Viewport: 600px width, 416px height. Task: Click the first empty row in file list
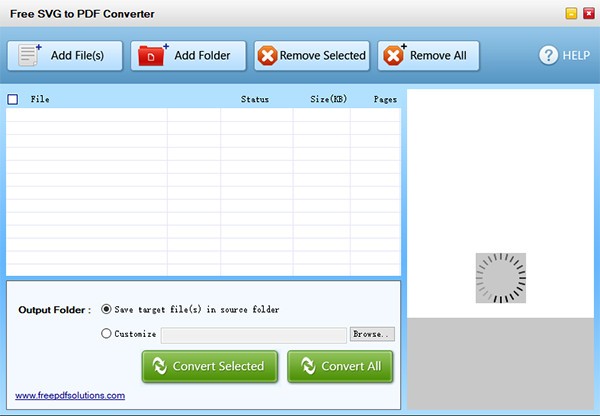point(203,115)
